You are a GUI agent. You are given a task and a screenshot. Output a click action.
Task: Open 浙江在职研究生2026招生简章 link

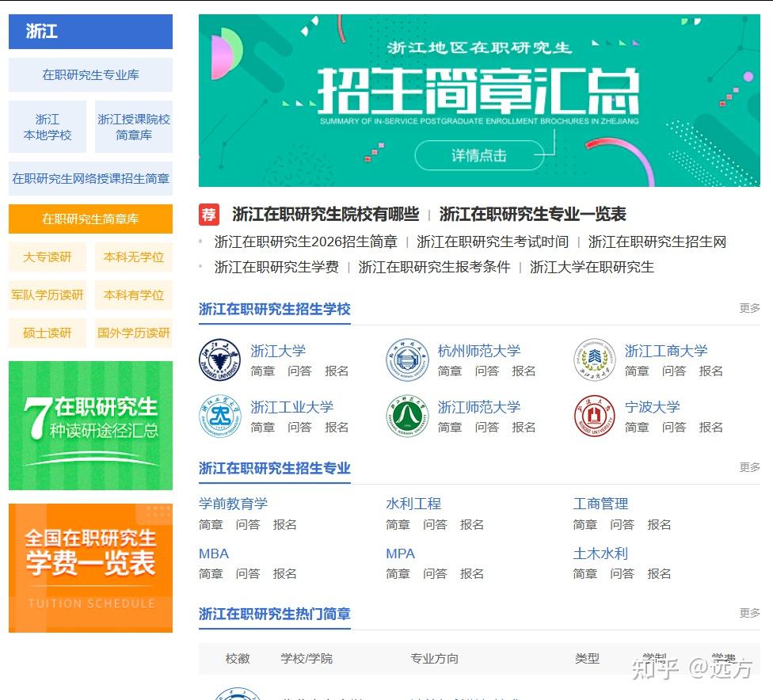pos(306,242)
